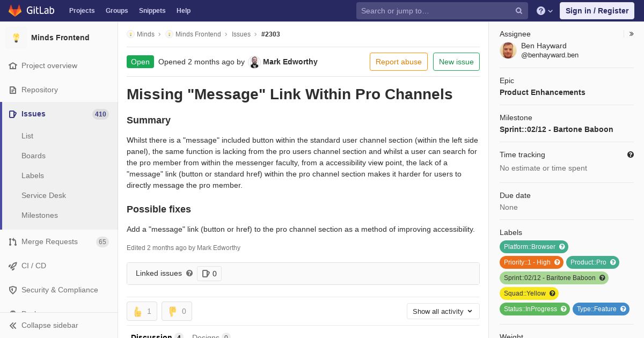Click the search magnifier icon
The image size is (644, 338).
[x=519, y=11]
